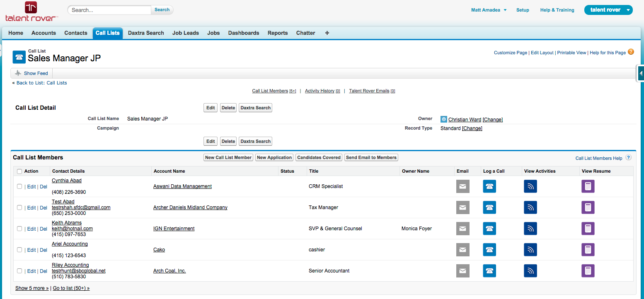Image resolution: width=644 pixels, height=299 pixels.
Task: Go to the Contacts tab
Action: point(76,33)
